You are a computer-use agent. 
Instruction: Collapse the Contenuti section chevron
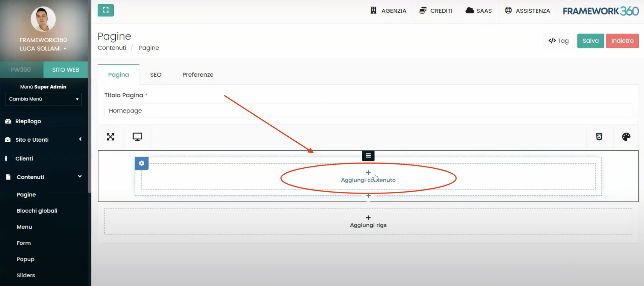[80, 176]
